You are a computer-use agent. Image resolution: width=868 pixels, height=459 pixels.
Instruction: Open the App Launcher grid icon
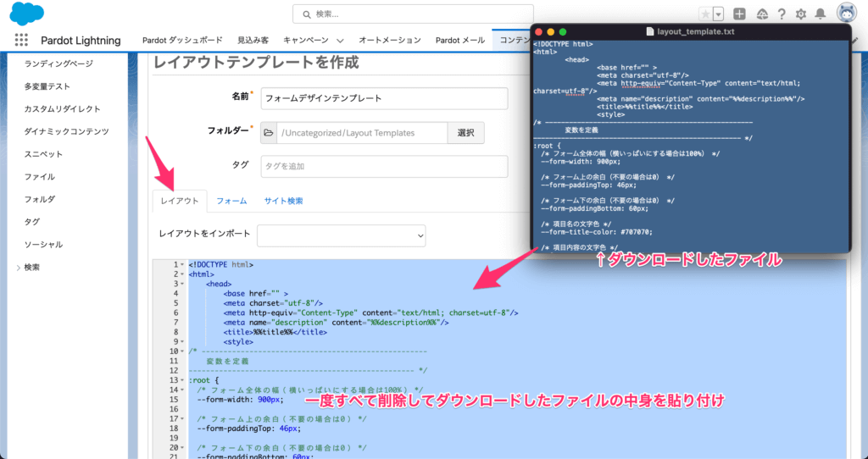[x=21, y=40]
